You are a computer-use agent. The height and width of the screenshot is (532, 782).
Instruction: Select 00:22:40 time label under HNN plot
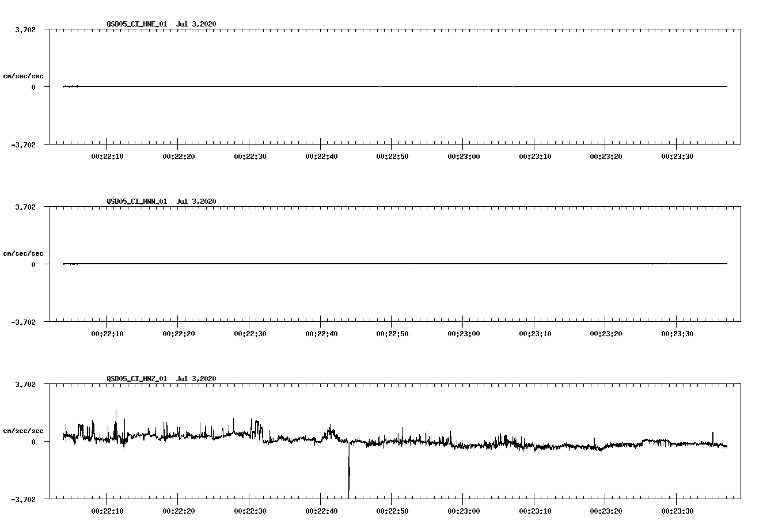pyautogui.click(x=321, y=334)
